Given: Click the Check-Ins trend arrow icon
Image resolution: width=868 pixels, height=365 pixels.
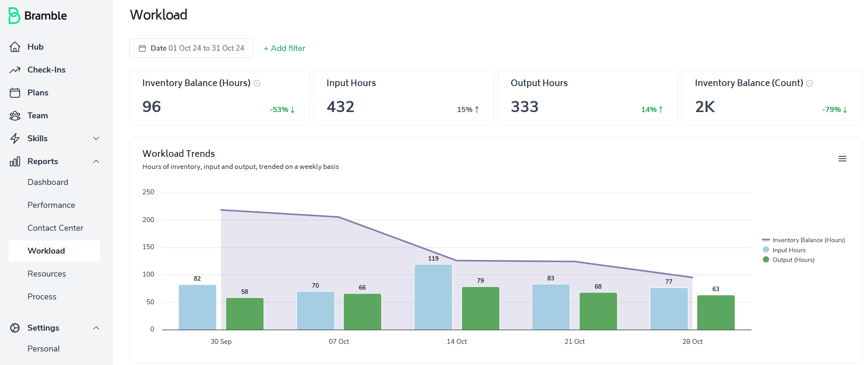Looking at the screenshot, I should (x=15, y=70).
